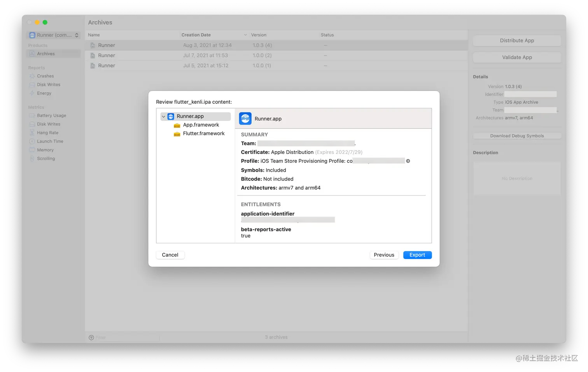Open Energy report in sidebar
This screenshot has height=372, width=588.
[53, 93]
